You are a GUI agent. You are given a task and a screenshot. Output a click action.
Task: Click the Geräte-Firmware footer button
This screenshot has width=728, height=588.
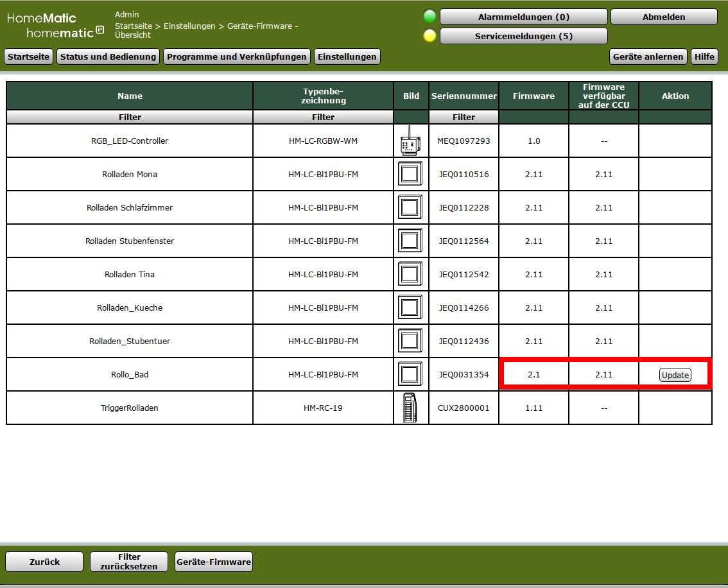[x=214, y=562]
